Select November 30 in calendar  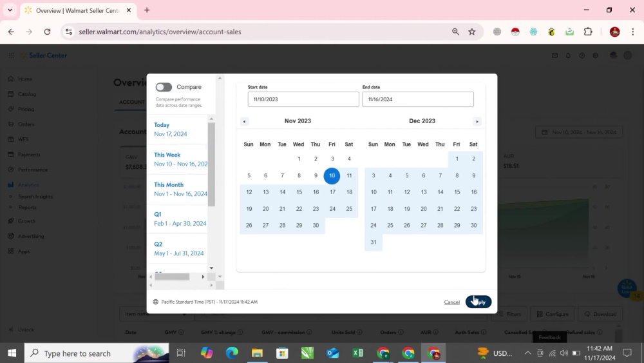(x=316, y=225)
